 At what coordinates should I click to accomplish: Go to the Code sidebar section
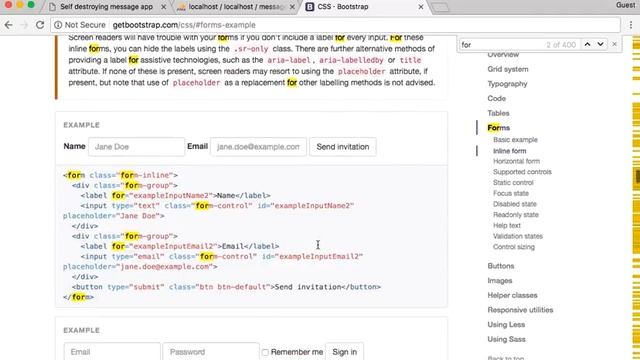(x=496, y=98)
